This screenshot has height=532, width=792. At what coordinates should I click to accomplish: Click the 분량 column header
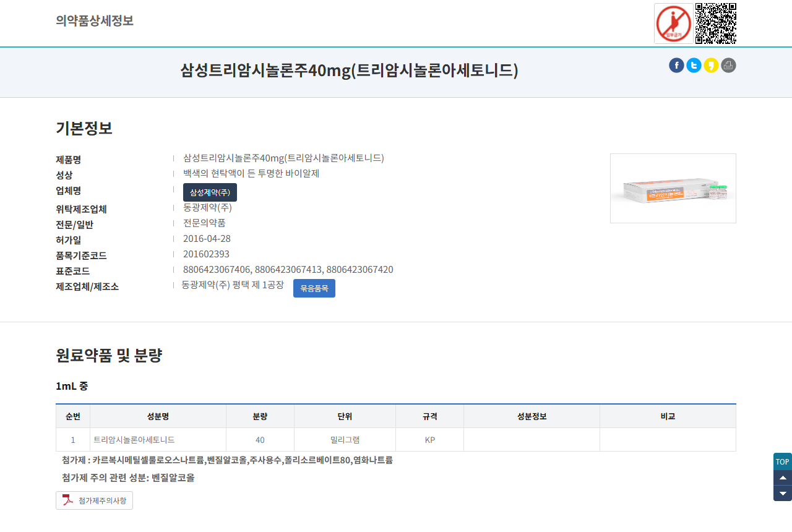(260, 416)
